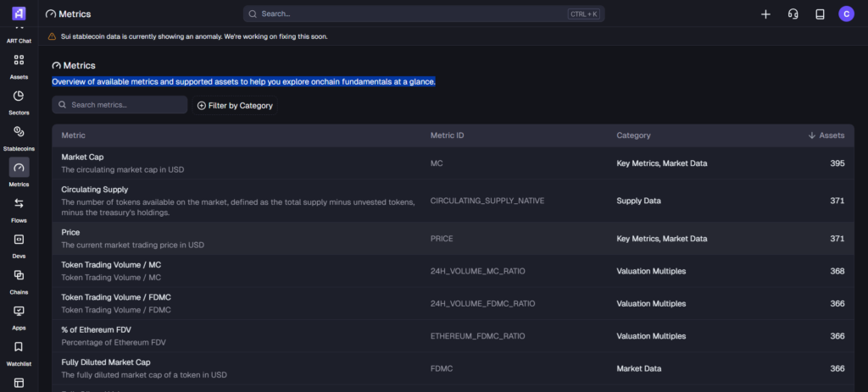The height and width of the screenshot is (392, 868).
Task: Select the Metrics item in sidebar
Action: point(19,168)
